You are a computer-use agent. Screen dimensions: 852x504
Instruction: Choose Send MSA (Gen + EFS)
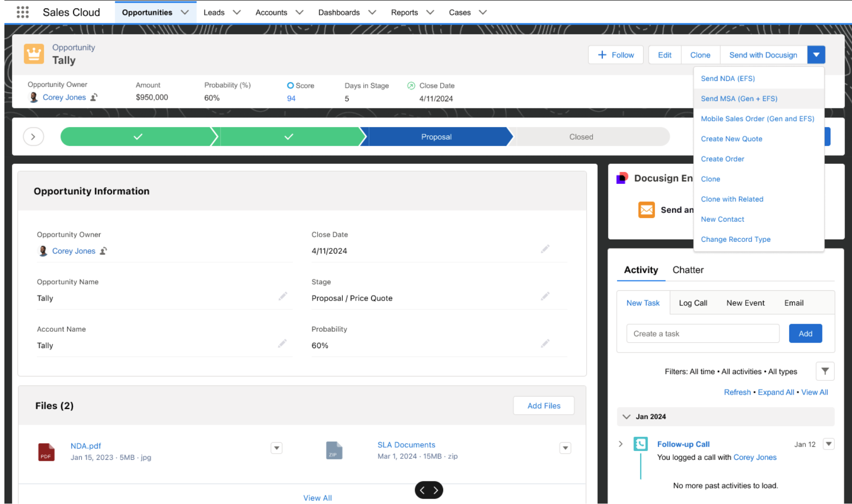tap(759, 99)
